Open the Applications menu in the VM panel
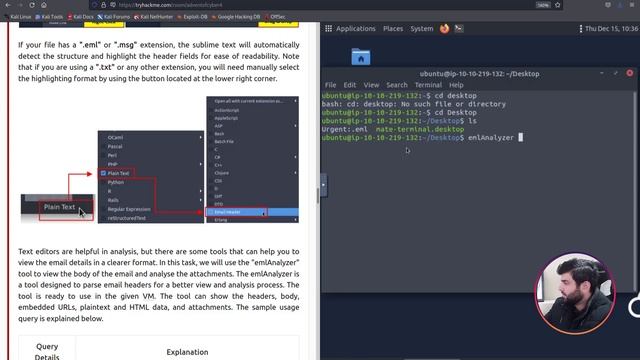 tap(356, 29)
